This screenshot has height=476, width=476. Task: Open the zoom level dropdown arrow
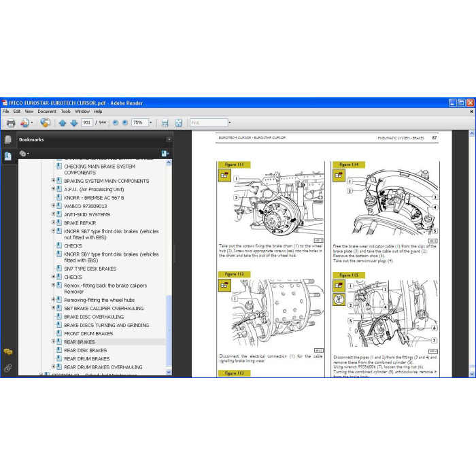[x=150, y=122]
